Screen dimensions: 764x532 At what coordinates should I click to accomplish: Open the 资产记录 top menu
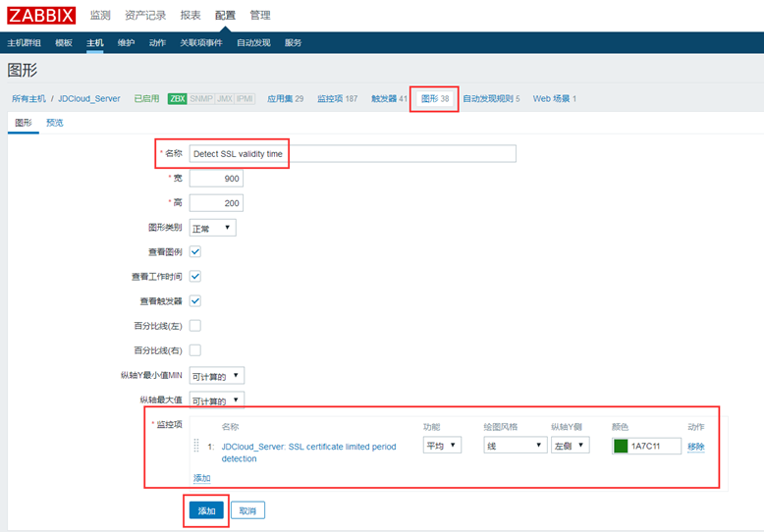[145, 15]
